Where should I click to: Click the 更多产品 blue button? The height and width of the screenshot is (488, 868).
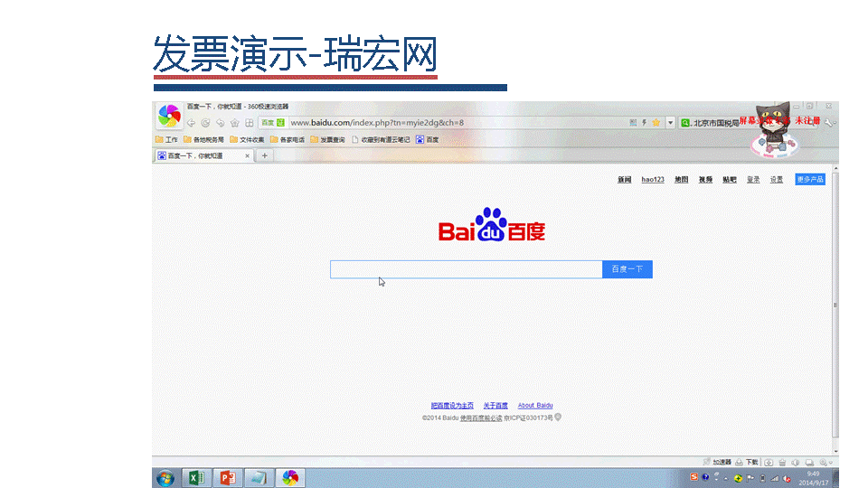coord(810,179)
